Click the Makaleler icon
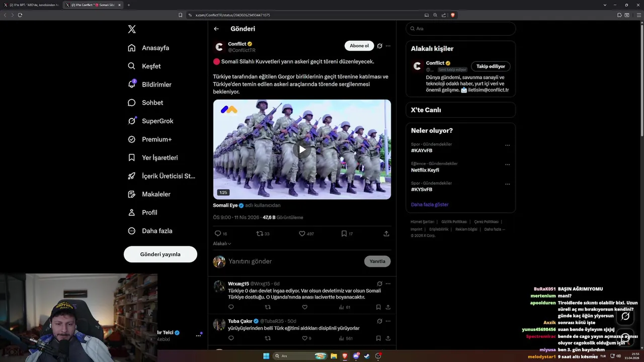The height and width of the screenshot is (362, 644). click(132, 194)
